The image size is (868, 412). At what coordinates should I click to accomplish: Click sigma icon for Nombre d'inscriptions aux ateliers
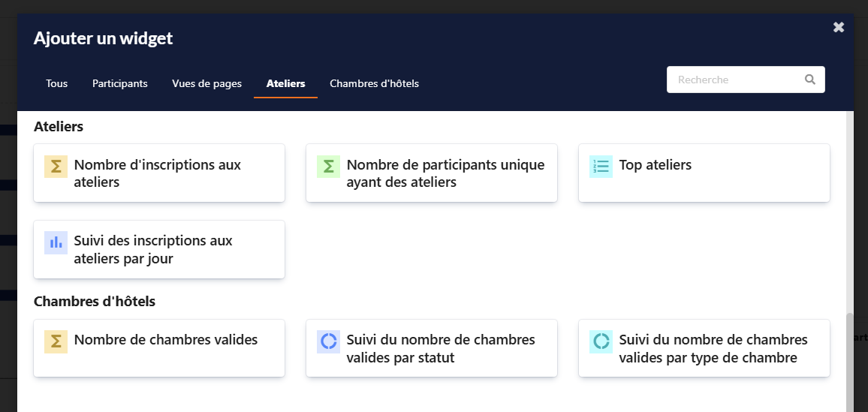click(x=56, y=167)
